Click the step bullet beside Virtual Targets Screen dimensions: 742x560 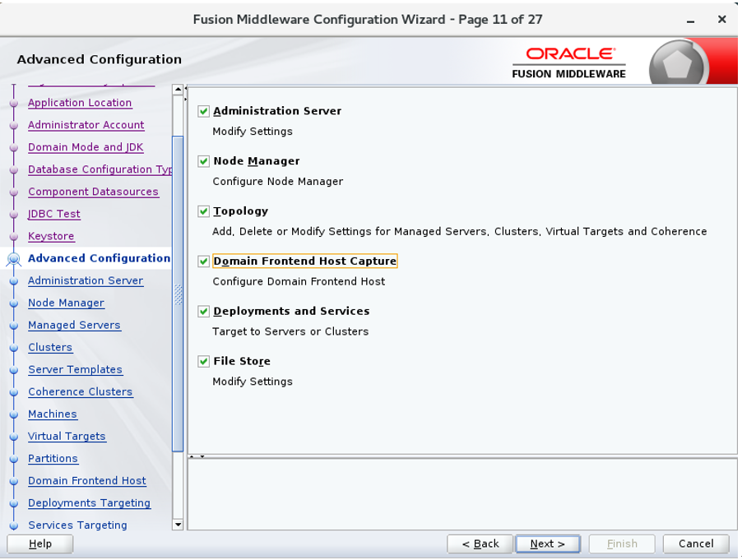point(14,437)
